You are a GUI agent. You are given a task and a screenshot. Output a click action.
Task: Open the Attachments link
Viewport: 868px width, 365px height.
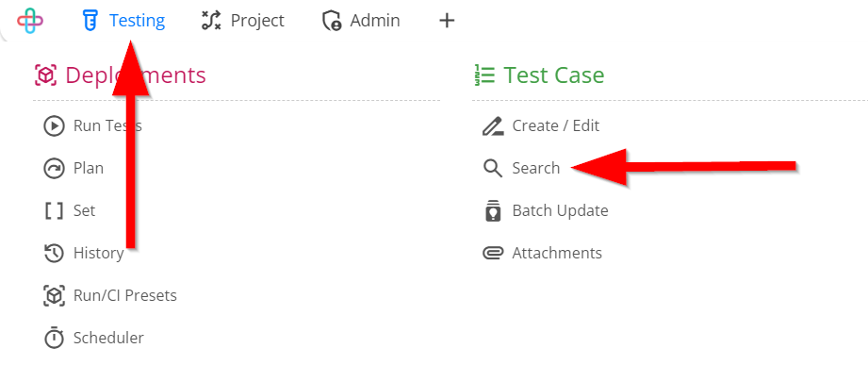tap(557, 253)
